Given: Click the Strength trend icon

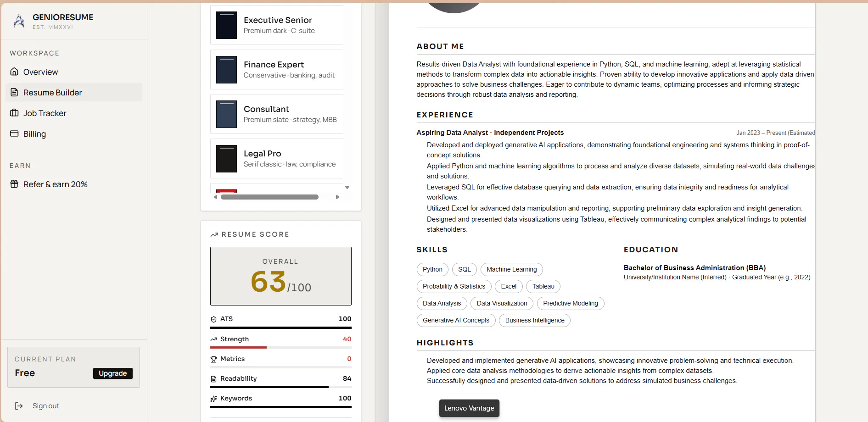Looking at the screenshot, I should pos(213,339).
